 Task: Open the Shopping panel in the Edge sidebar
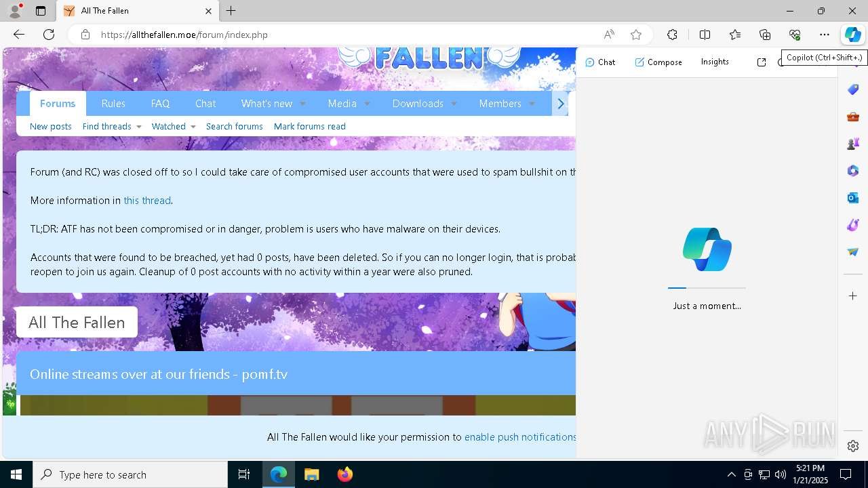click(852, 89)
